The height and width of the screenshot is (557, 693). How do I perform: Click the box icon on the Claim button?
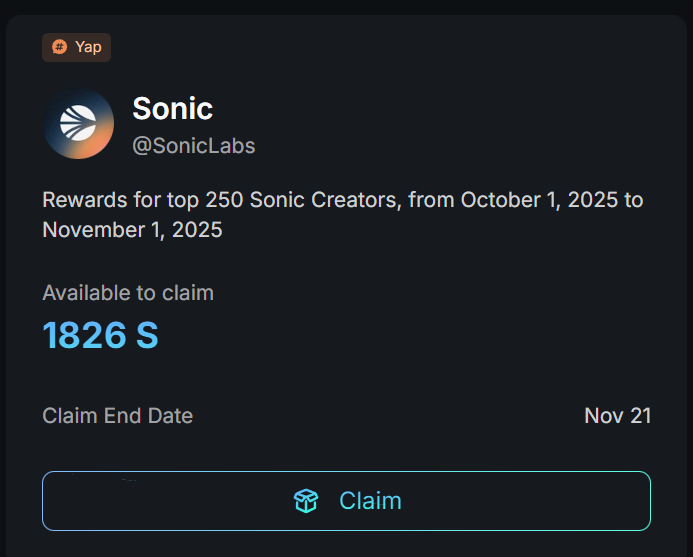click(306, 501)
